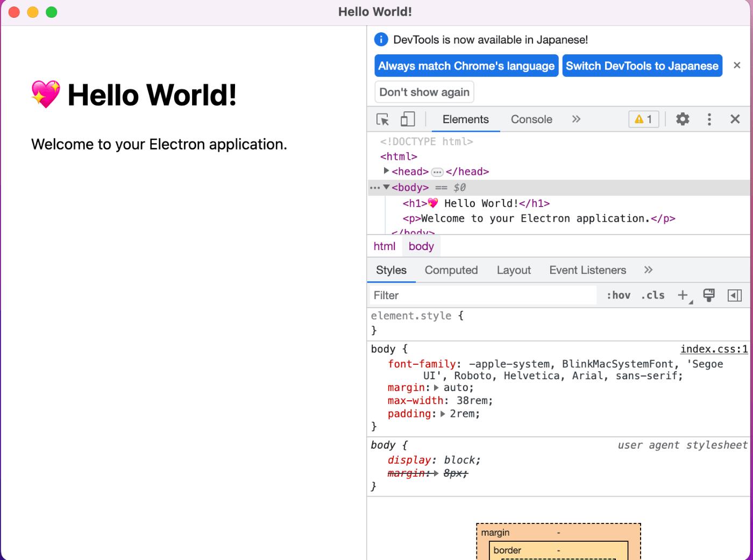
Task: Switch to the Console tab
Action: [x=531, y=119]
